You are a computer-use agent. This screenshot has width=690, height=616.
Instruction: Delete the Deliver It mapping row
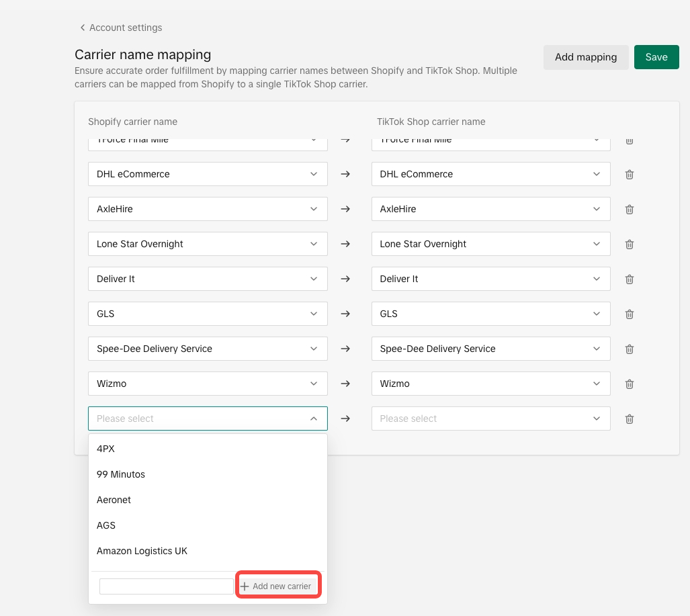point(629,279)
